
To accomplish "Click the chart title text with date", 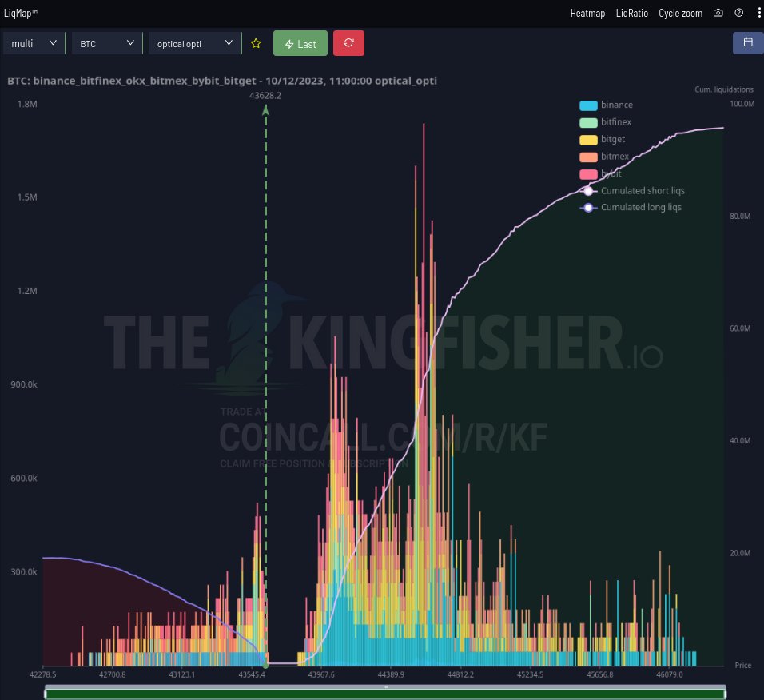I will (221, 81).
